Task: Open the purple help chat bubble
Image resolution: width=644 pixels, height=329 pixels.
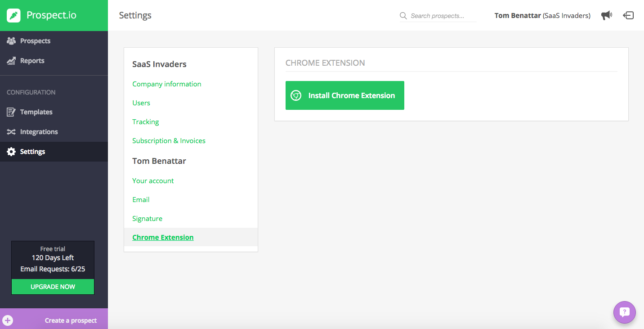Action: pyautogui.click(x=625, y=312)
